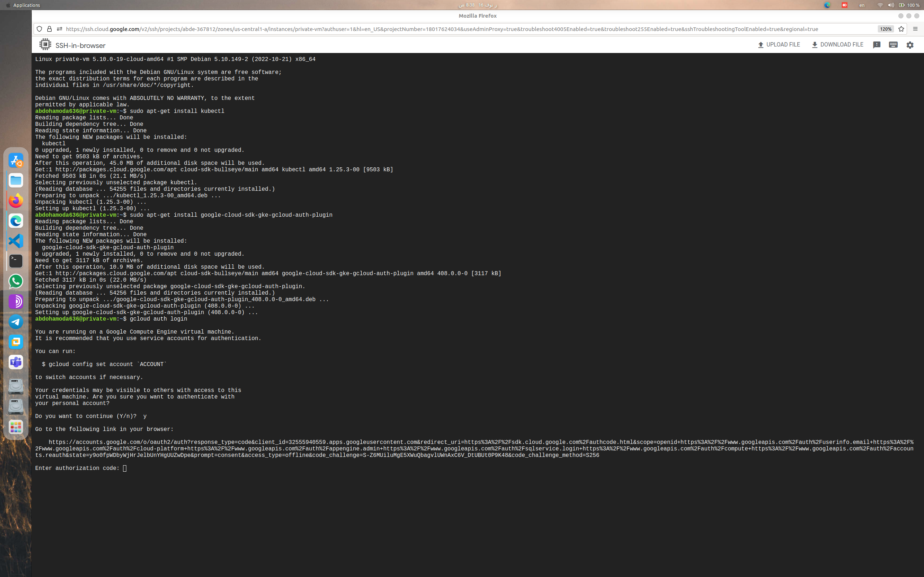924x577 pixels.
Task: Open Microsoft Teams from the dock
Action: (x=16, y=362)
